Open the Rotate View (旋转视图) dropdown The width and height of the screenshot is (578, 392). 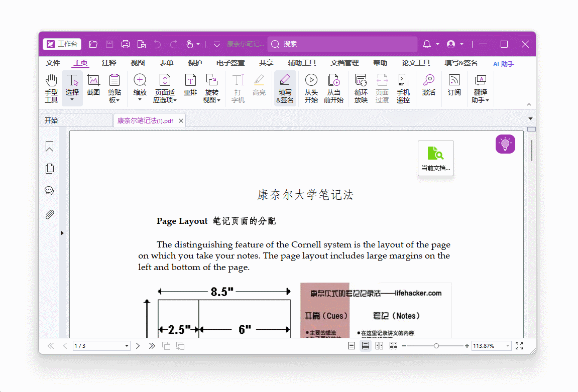point(211,88)
